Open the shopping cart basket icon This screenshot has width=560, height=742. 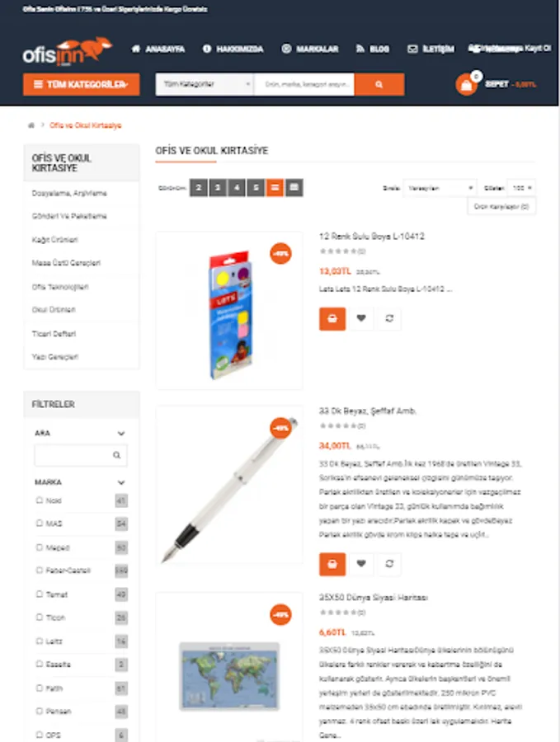point(466,85)
